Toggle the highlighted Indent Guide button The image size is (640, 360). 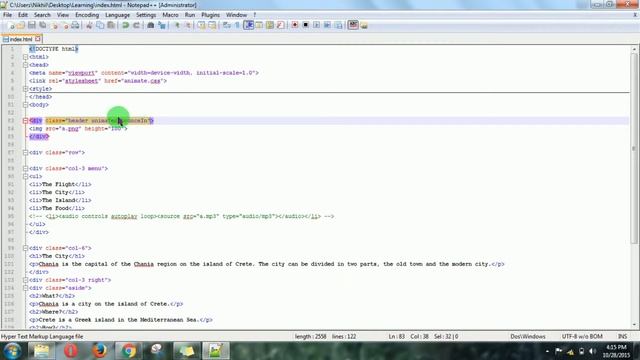[x=248, y=25]
